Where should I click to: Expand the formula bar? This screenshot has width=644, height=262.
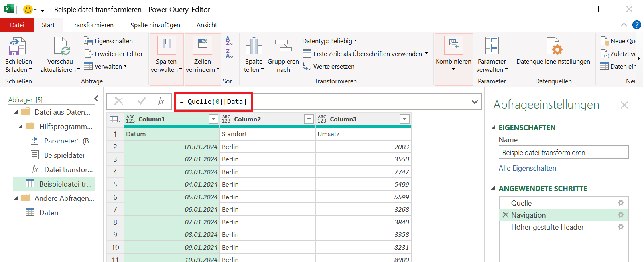(475, 102)
